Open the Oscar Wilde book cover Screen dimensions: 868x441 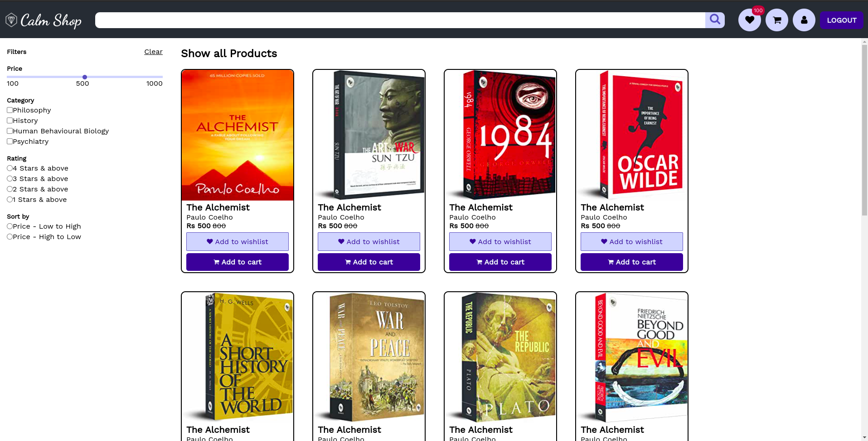coord(632,135)
